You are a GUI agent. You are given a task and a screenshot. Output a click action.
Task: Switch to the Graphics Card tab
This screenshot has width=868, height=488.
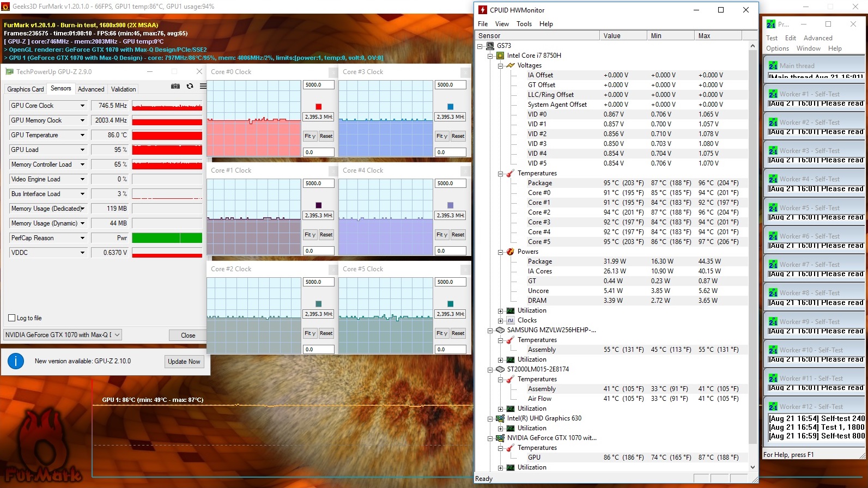[26, 89]
